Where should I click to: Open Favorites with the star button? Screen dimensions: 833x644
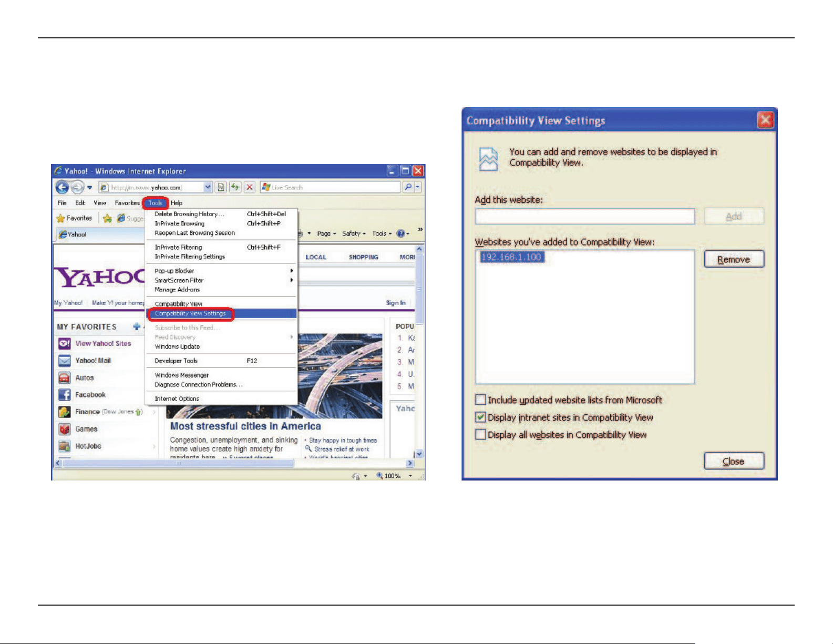coord(74,218)
